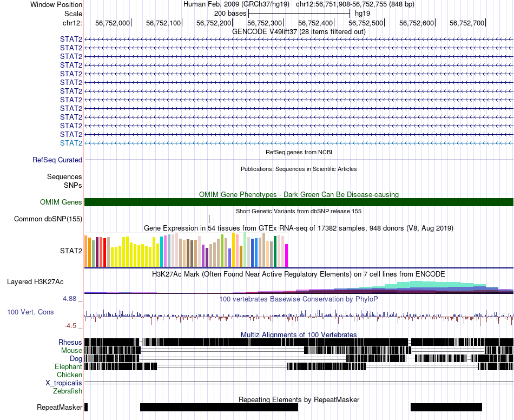The width and height of the screenshot is (514, 420).
Task: Click the 200 bases scale bar
Action: point(299,14)
